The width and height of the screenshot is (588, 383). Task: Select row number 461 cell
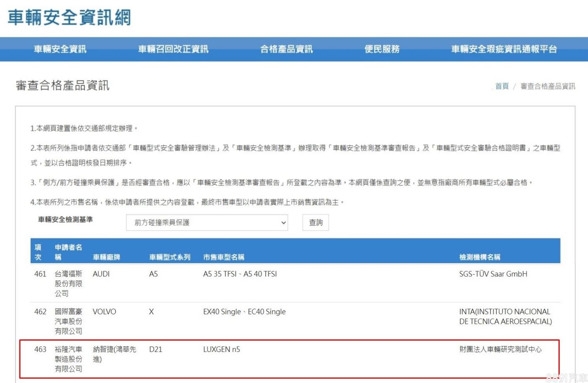(40, 274)
